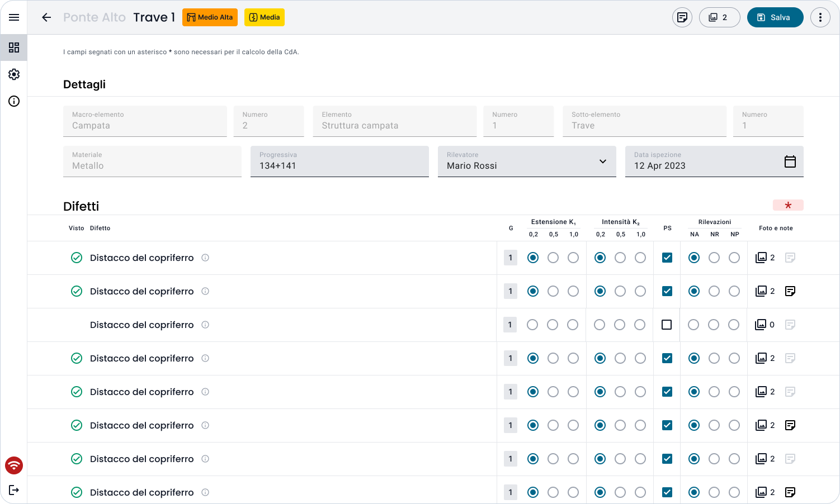The height and width of the screenshot is (504, 840).
Task: Select Estensione 0,5 in the row with 0 photos
Action: click(x=553, y=325)
